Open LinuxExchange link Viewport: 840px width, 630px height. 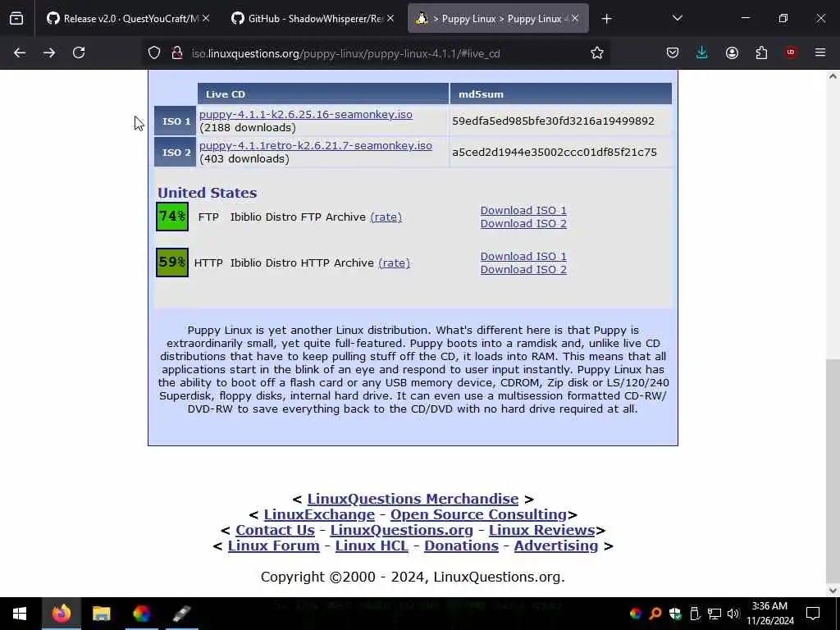(319, 514)
